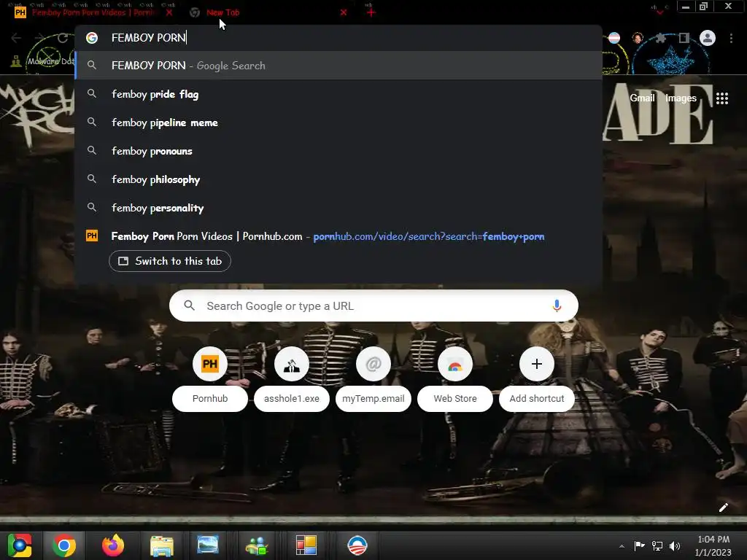The image size is (747, 560).
Task: Click the network tray icon
Action: (x=657, y=545)
